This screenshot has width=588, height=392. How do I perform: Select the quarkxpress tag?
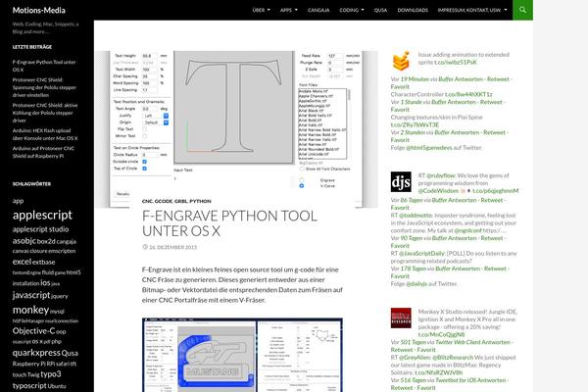(x=36, y=353)
